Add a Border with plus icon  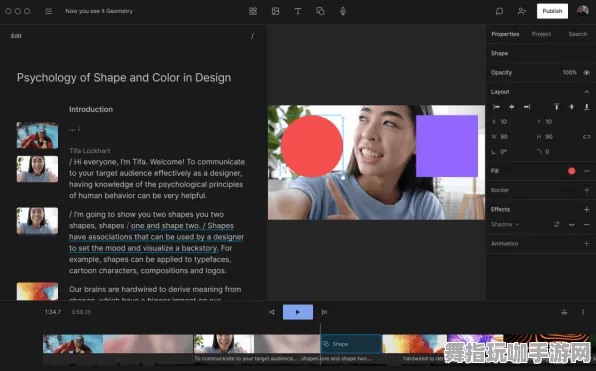(x=586, y=190)
